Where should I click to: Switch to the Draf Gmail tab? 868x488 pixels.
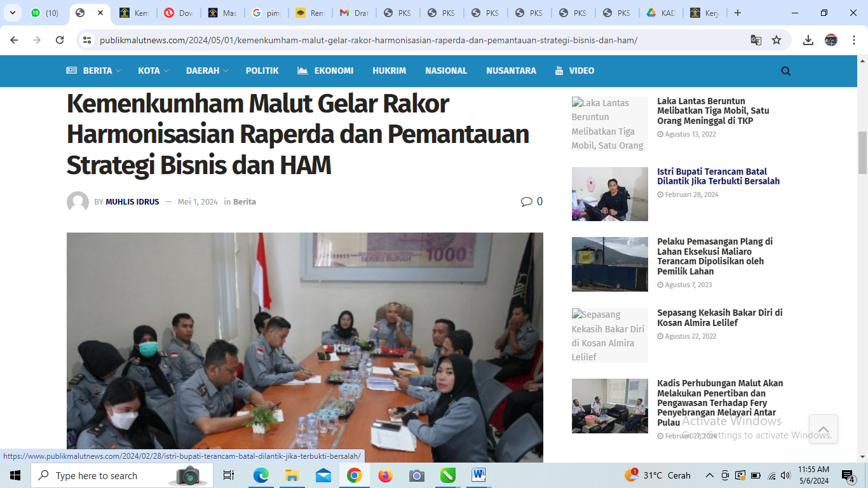click(x=353, y=13)
